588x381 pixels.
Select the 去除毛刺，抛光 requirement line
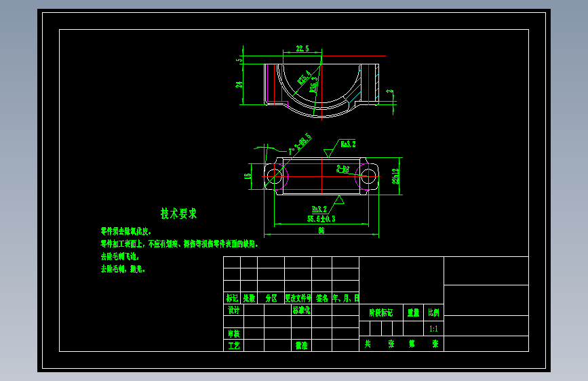pos(123,269)
